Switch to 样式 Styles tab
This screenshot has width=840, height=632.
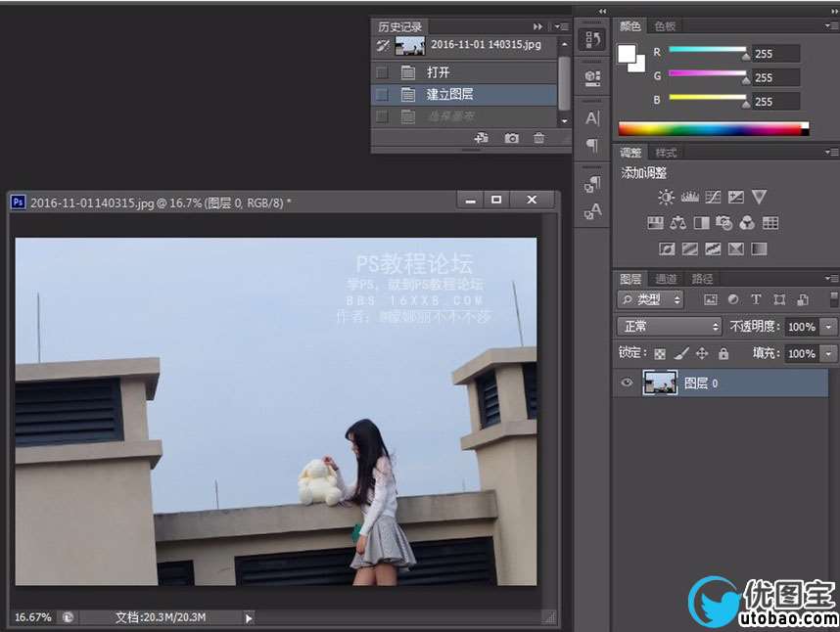point(666,153)
